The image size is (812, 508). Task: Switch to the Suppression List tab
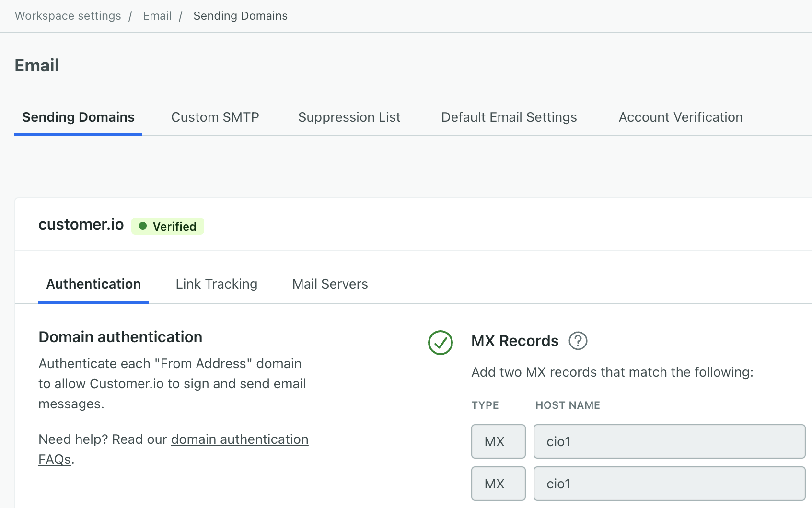[x=349, y=117]
